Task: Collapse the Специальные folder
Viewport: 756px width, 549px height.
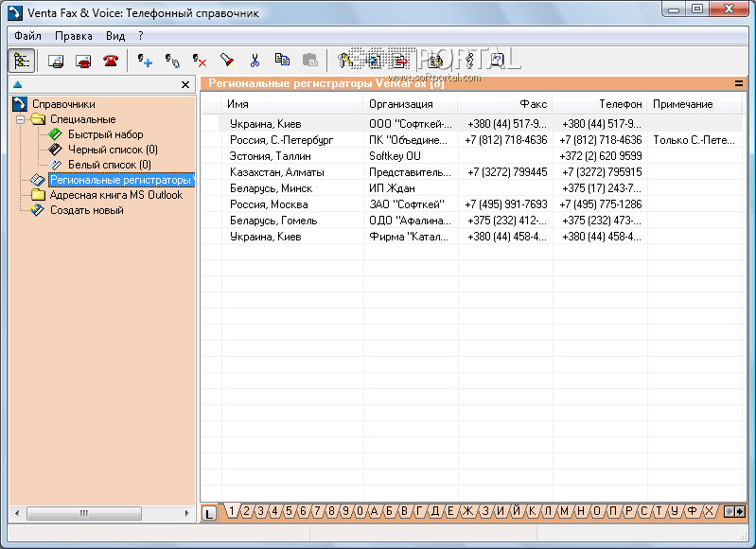Action: click(20, 119)
